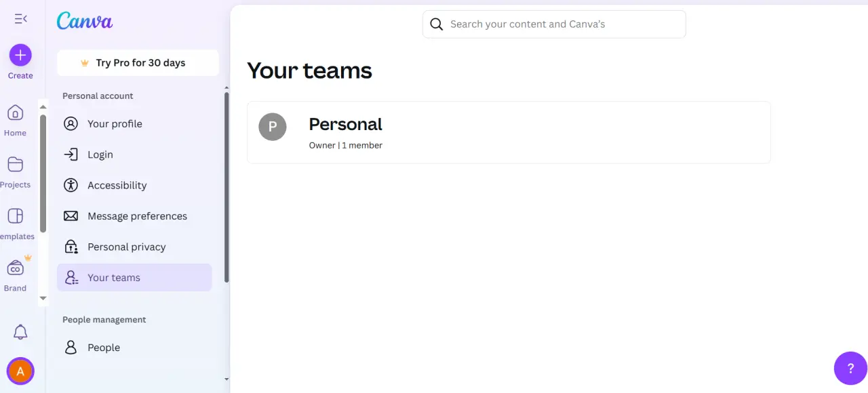Click the purple Create plus button
868x393 pixels.
point(20,55)
